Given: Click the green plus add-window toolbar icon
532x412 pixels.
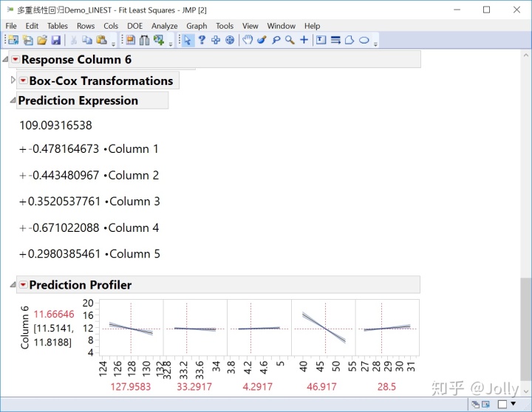Looking at the screenshot, I should pyautogui.click(x=159, y=40).
